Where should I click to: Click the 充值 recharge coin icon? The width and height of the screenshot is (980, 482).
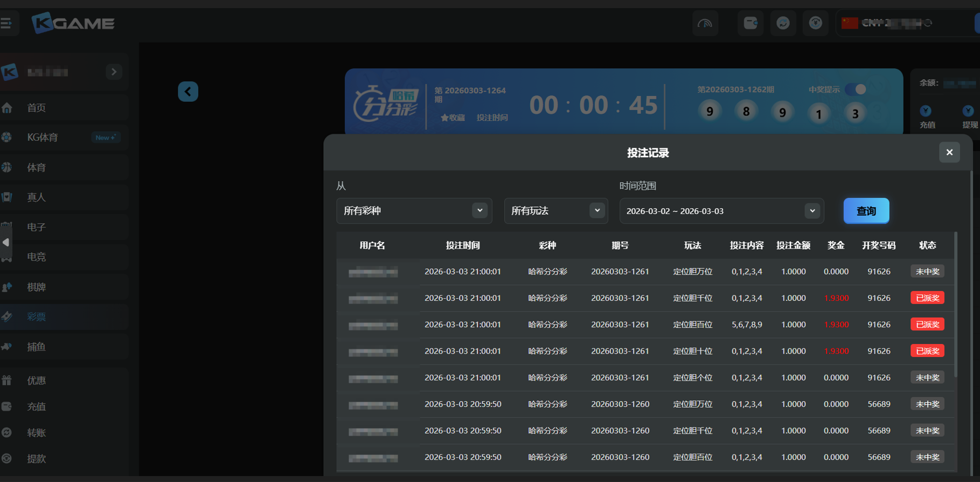pyautogui.click(x=926, y=111)
